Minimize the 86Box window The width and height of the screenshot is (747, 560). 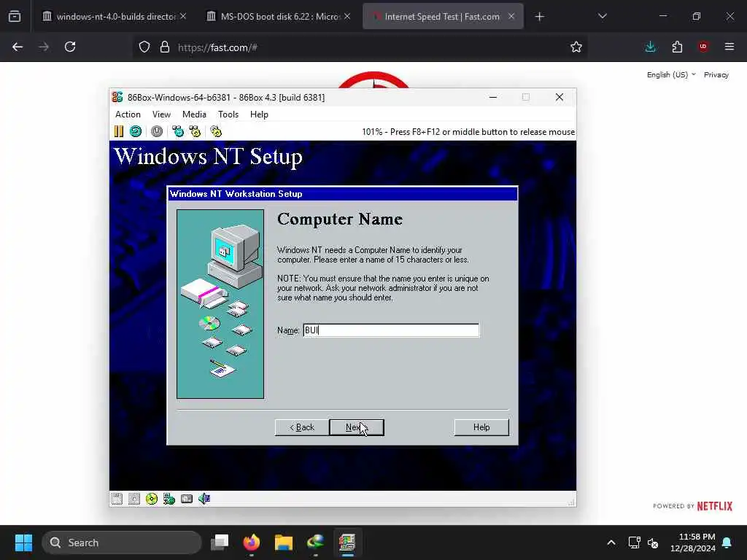coord(493,97)
